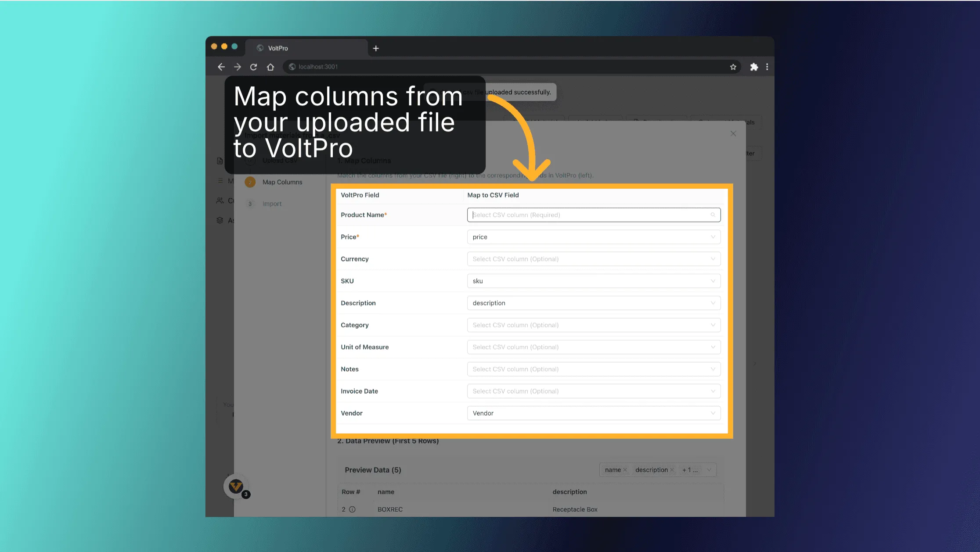Bookmark the page using the star icon

coord(733,67)
